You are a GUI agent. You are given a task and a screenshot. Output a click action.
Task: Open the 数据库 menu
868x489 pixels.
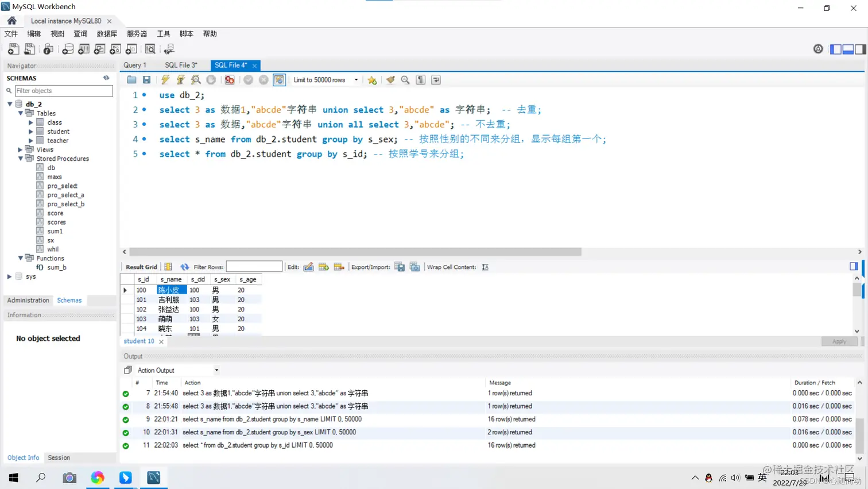107,34
